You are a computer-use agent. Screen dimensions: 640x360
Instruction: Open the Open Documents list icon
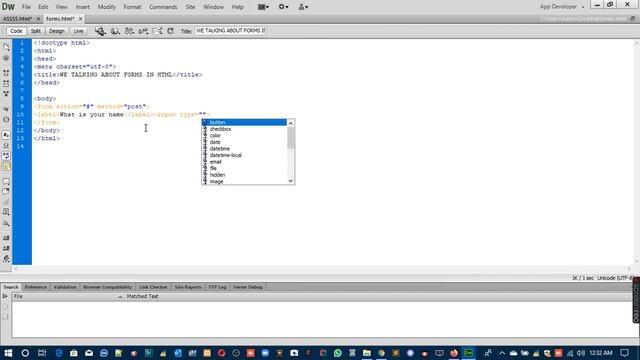point(6,47)
